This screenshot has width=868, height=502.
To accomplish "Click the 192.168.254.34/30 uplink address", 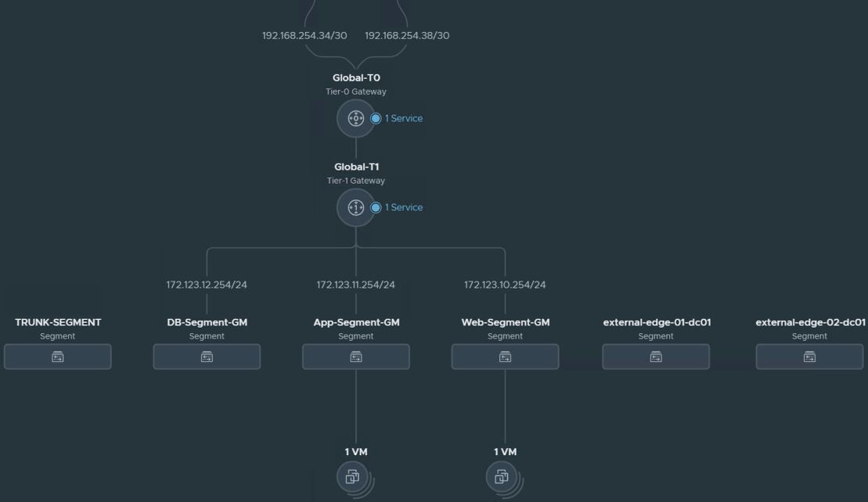I will click(x=304, y=36).
